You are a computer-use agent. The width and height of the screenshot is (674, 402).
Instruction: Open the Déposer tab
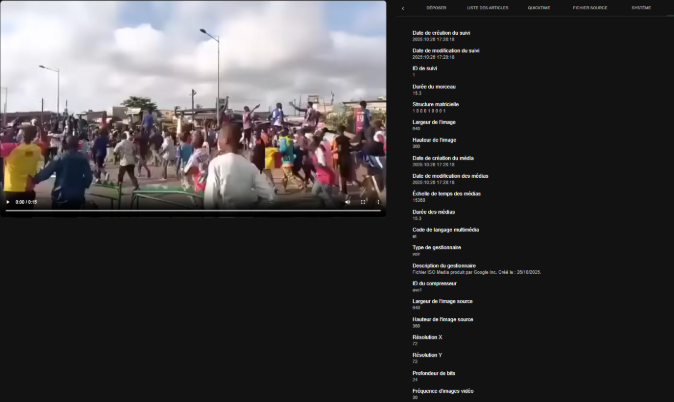pyautogui.click(x=436, y=7)
